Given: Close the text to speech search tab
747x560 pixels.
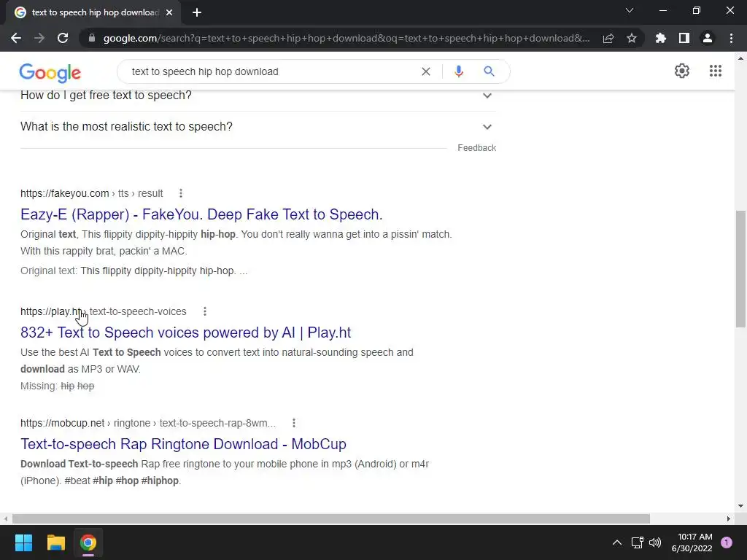Looking at the screenshot, I should [x=169, y=13].
